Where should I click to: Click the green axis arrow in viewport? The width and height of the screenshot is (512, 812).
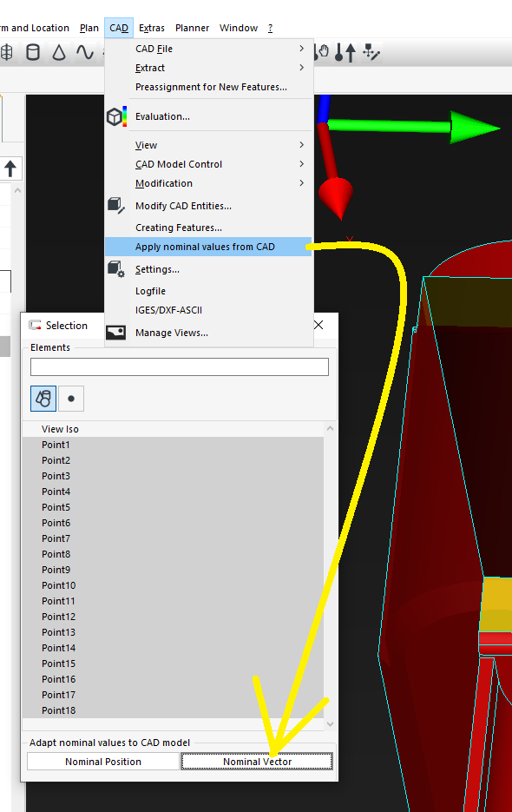(414, 126)
